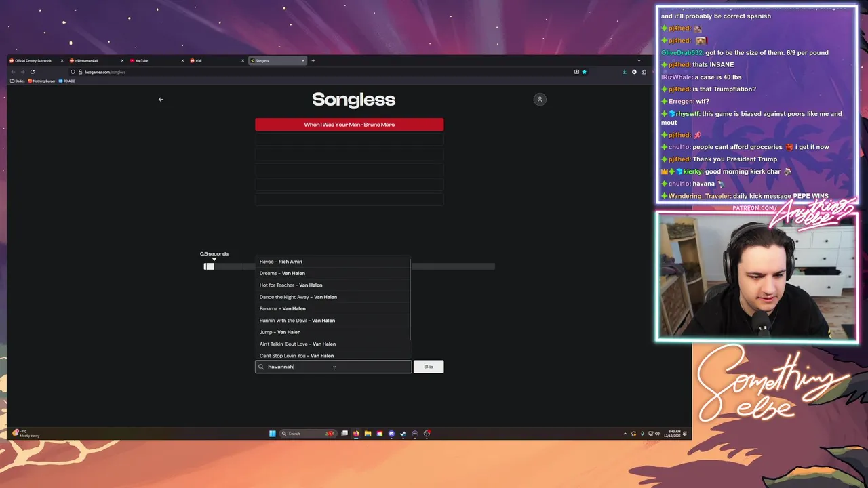Viewport: 868px width, 488px height.
Task: Open Dailies bookmark folder
Action: [18, 81]
